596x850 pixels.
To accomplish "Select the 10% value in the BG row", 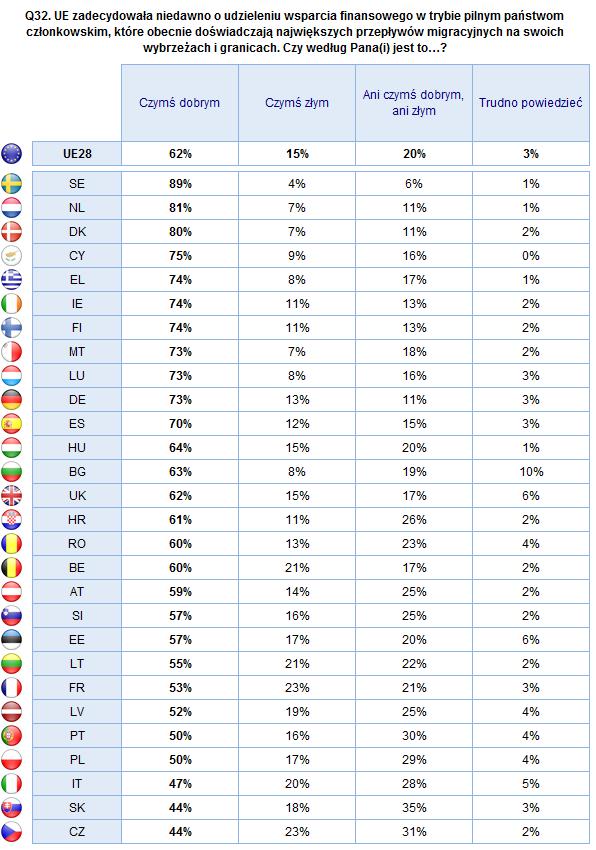I will pos(531,472).
